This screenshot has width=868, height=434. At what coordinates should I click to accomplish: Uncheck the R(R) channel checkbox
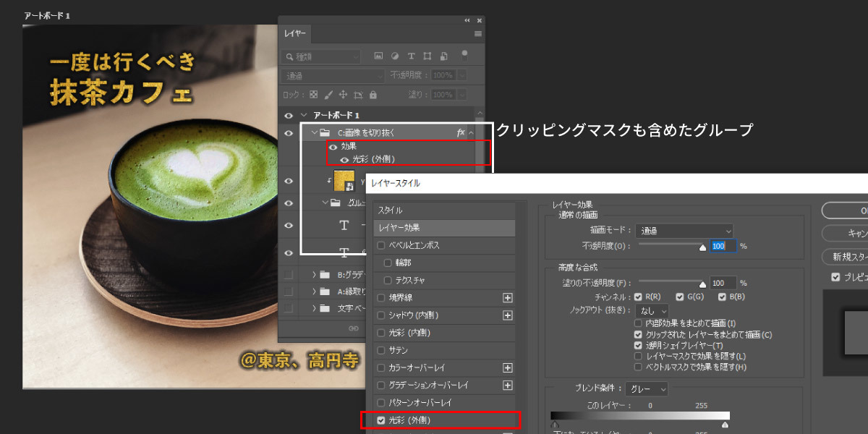coord(638,297)
